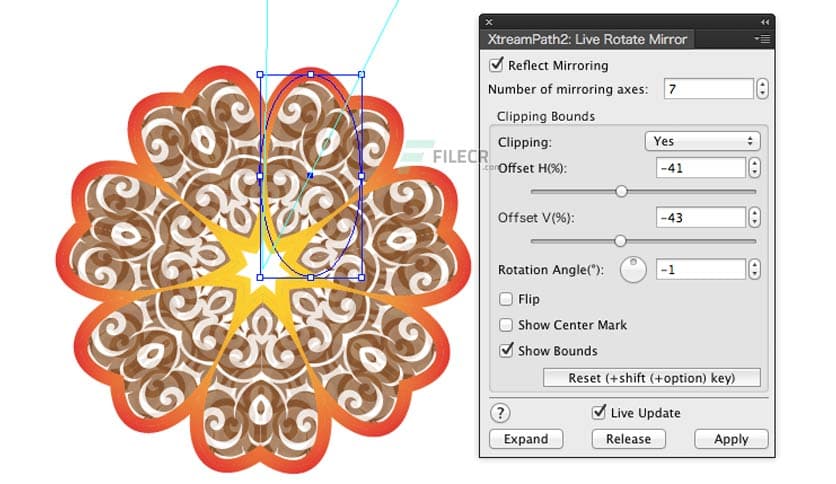This screenshot has width=836, height=484.
Task: Click the Rotation Angle dial
Action: point(633,270)
